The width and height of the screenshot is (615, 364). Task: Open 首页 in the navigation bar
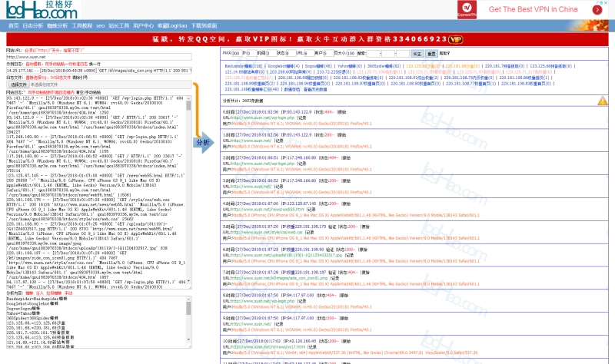[x=13, y=26]
